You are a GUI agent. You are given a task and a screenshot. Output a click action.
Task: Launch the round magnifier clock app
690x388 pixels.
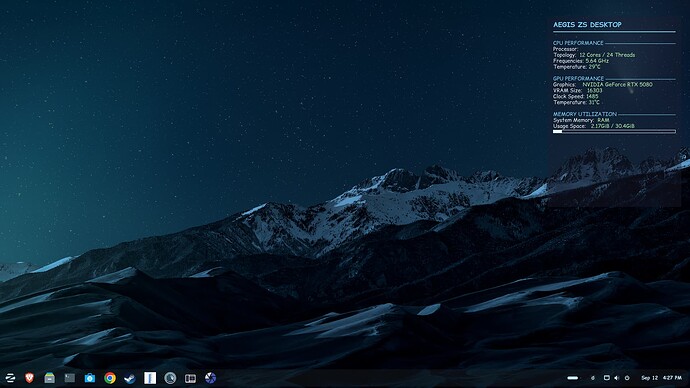170,378
